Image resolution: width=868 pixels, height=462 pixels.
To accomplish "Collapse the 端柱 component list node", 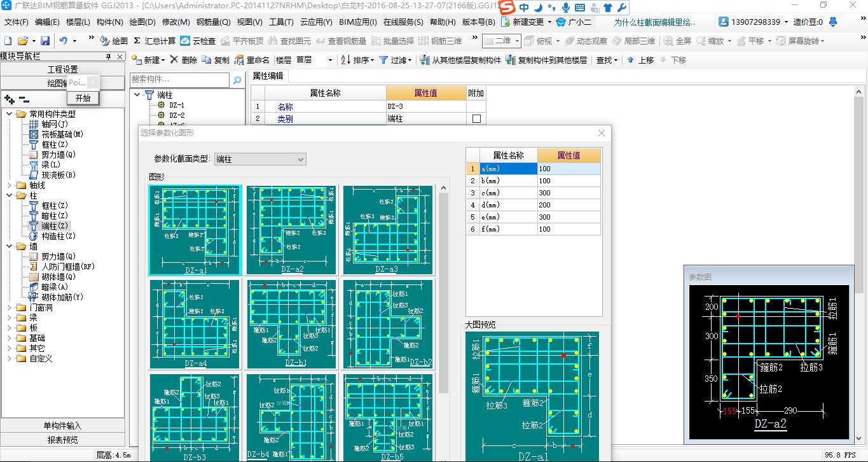I will (137, 95).
